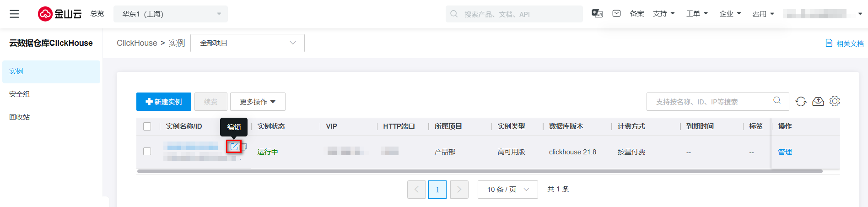The width and height of the screenshot is (868, 207).
Task: Select all instances with the header checkbox
Action: [147, 126]
